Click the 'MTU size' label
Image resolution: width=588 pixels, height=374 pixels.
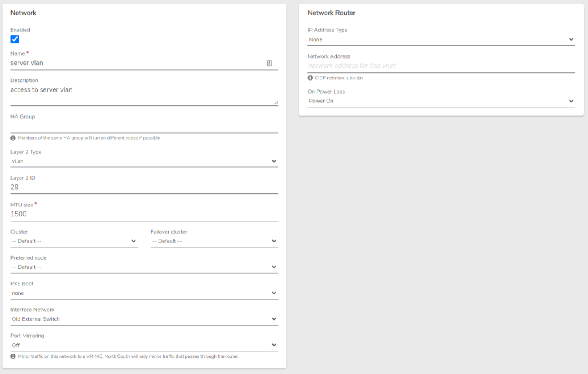point(22,205)
